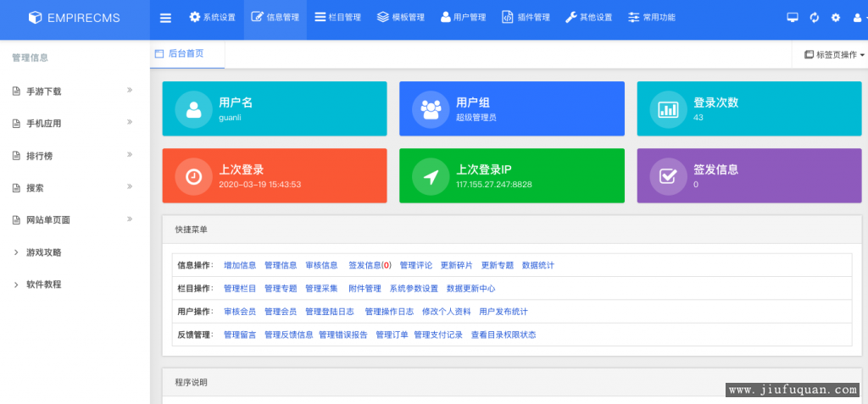Click the 管理采集 quick link
This screenshot has height=404, width=868.
(321, 288)
